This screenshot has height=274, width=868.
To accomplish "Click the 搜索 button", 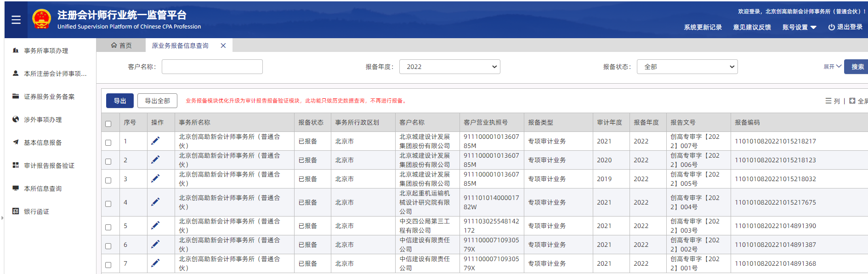I will pyautogui.click(x=857, y=67).
